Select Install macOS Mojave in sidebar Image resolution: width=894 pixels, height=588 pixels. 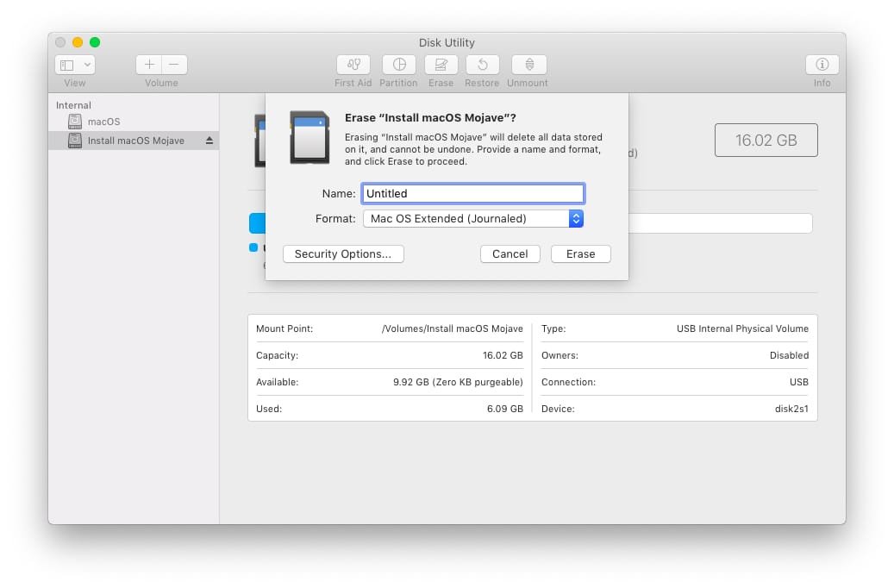click(134, 141)
